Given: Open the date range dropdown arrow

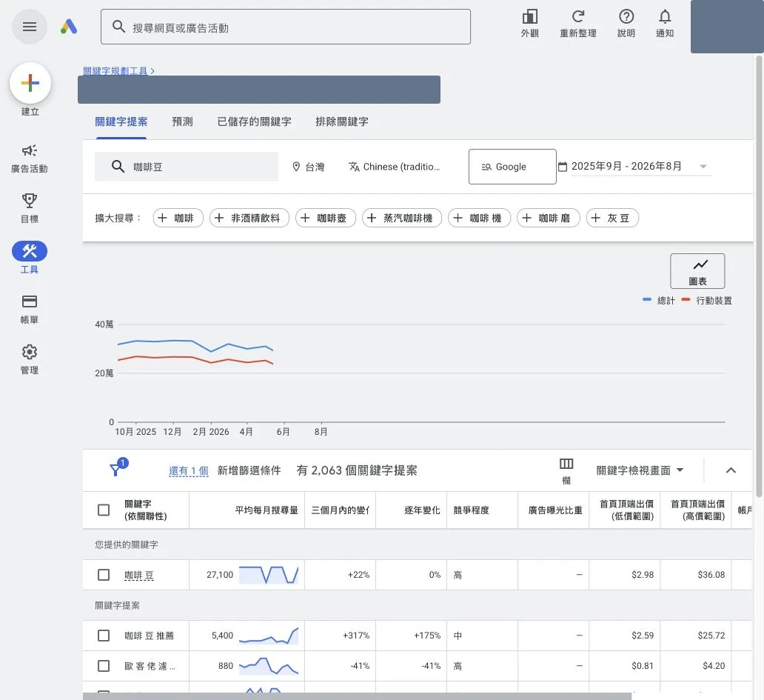Looking at the screenshot, I should click(703, 167).
